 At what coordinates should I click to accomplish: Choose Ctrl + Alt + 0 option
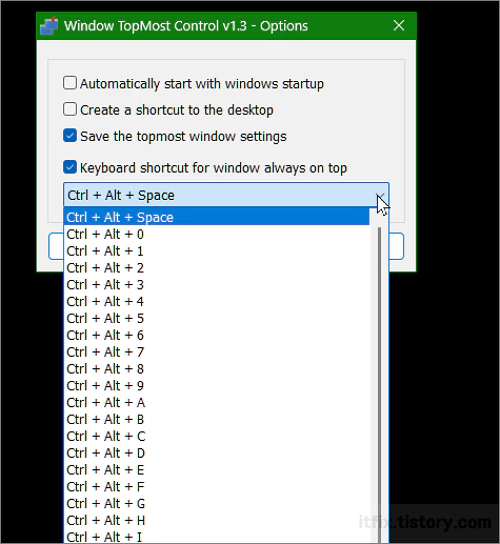click(217, 234)
